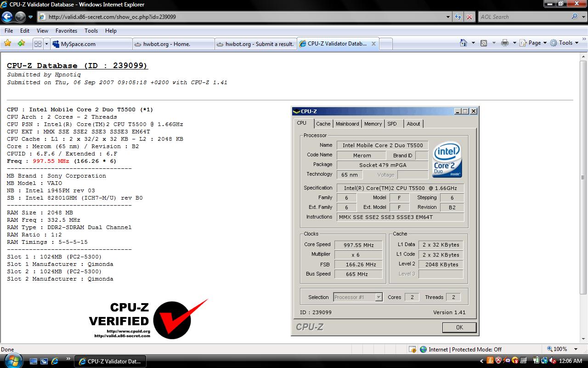
Task: Click the search magnifier icon
Action: (x=574, y=17)
